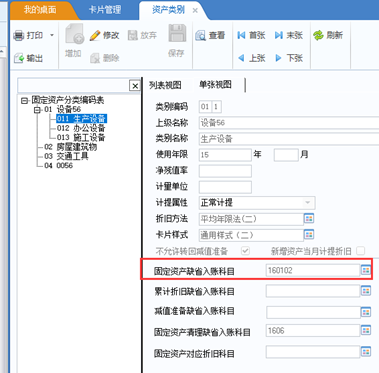379x373 pixels.
Task: Click the 输出 export button
Action: point(28,58)
